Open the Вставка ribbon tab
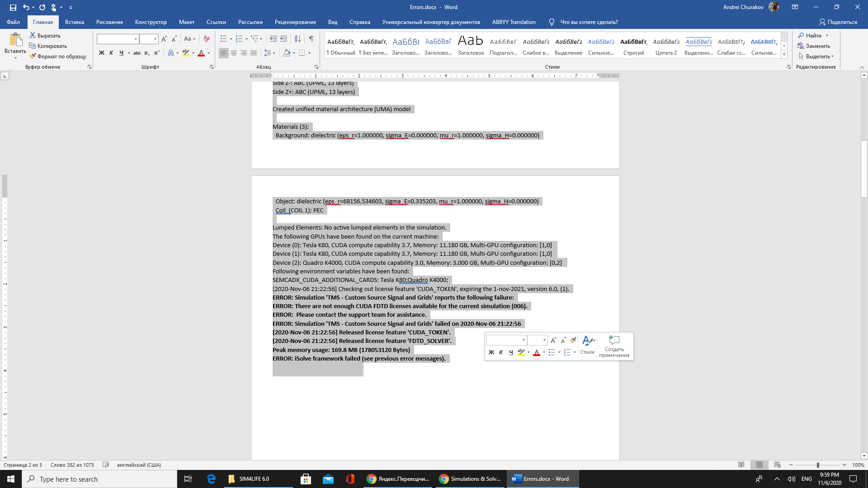This screenshot has width=868, height=488. click(x=74, y=22)
